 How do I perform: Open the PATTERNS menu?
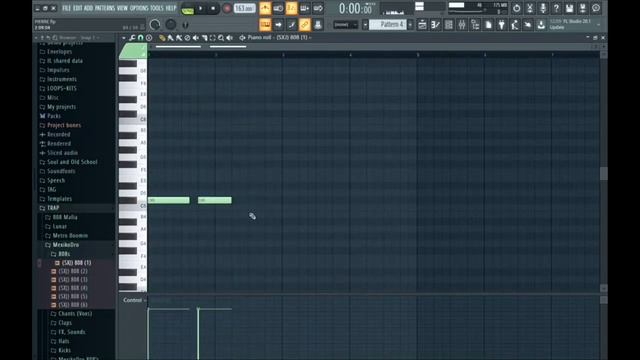tap(105, 8)
